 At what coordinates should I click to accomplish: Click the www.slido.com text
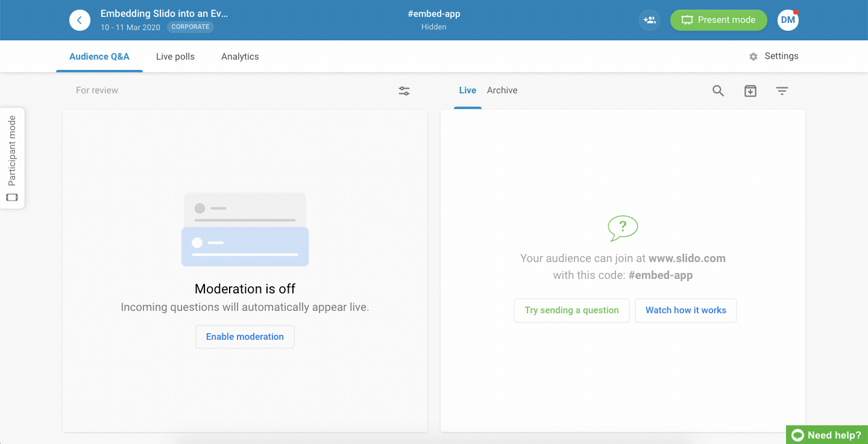click(x=687, y=258)
